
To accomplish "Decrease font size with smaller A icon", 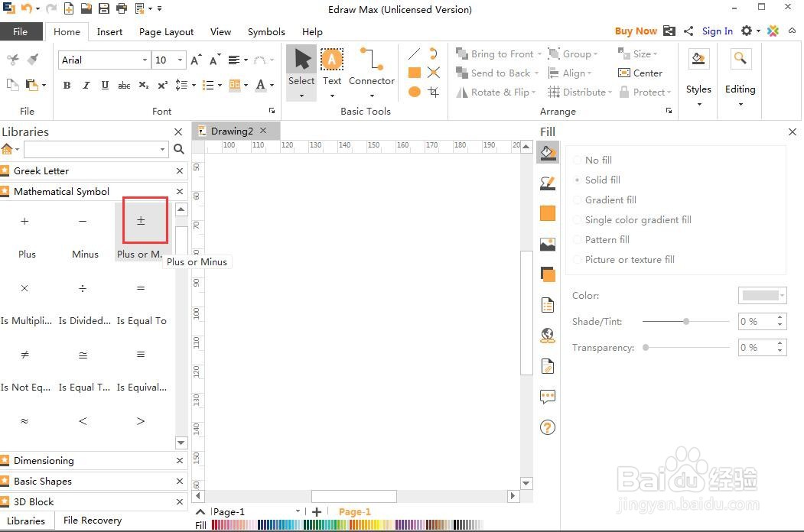I will tap(216, 60).
